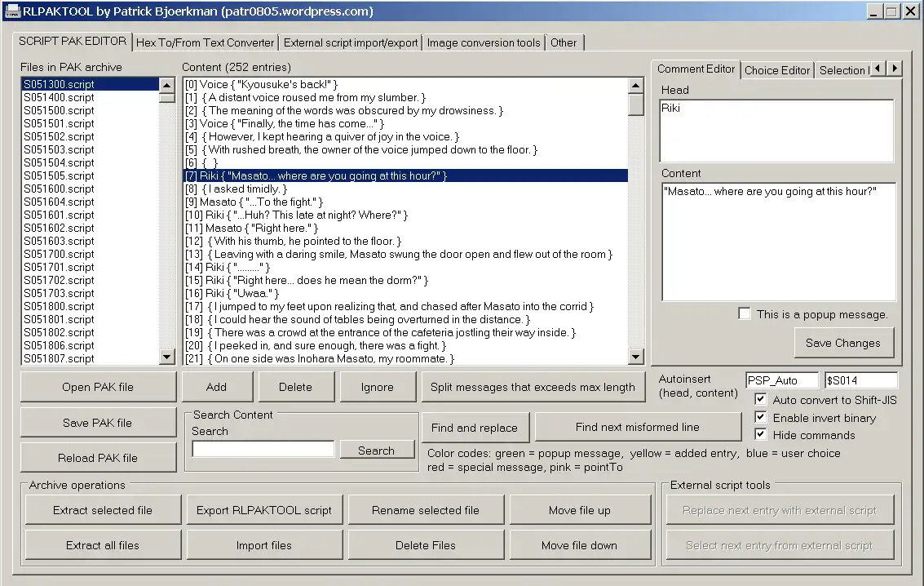Click content list scroll down arrow

636,356
